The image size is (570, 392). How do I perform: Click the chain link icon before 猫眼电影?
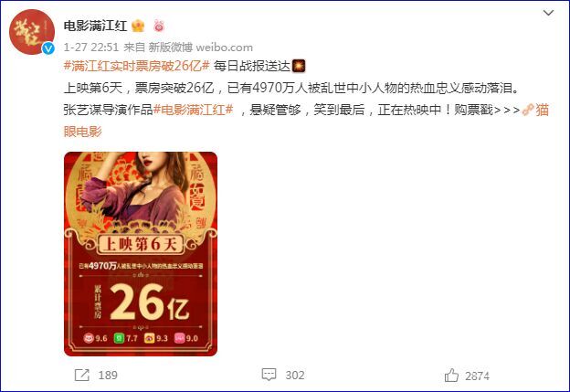point(527,110)
